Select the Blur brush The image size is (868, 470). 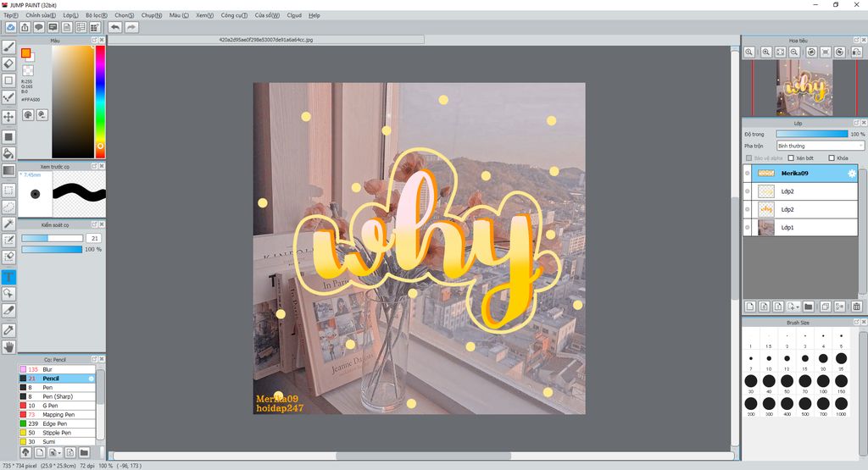tap(57, 369)
